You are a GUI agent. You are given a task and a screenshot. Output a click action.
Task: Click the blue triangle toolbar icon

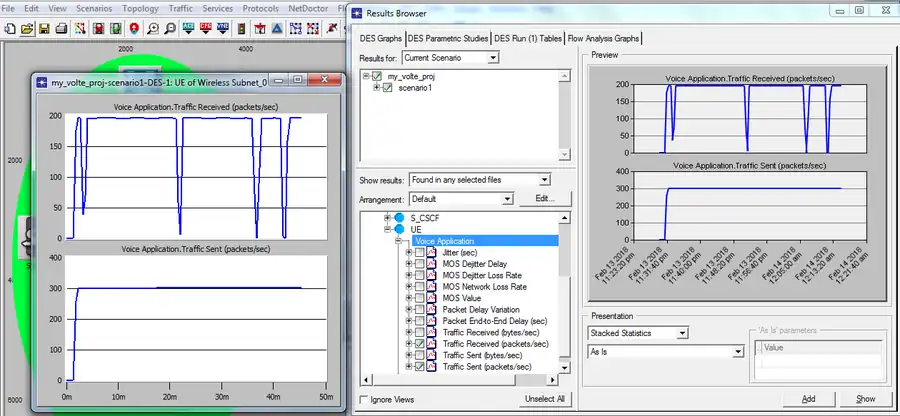coord(277,28)
